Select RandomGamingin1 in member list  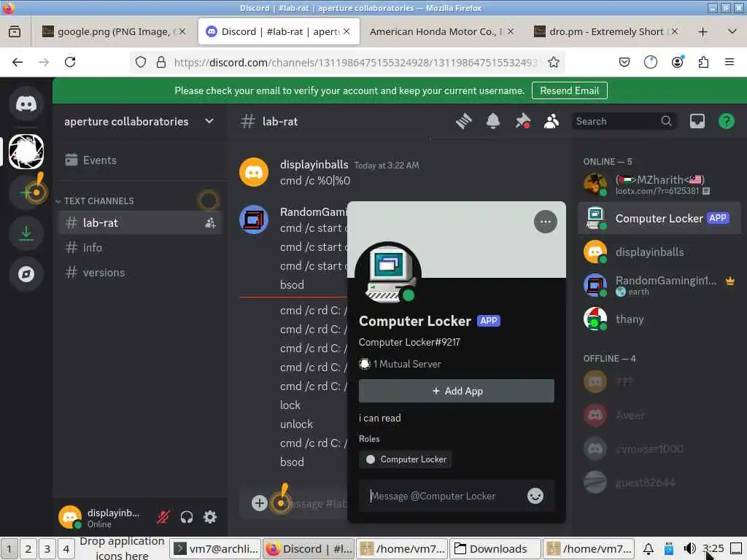(659, 285)
